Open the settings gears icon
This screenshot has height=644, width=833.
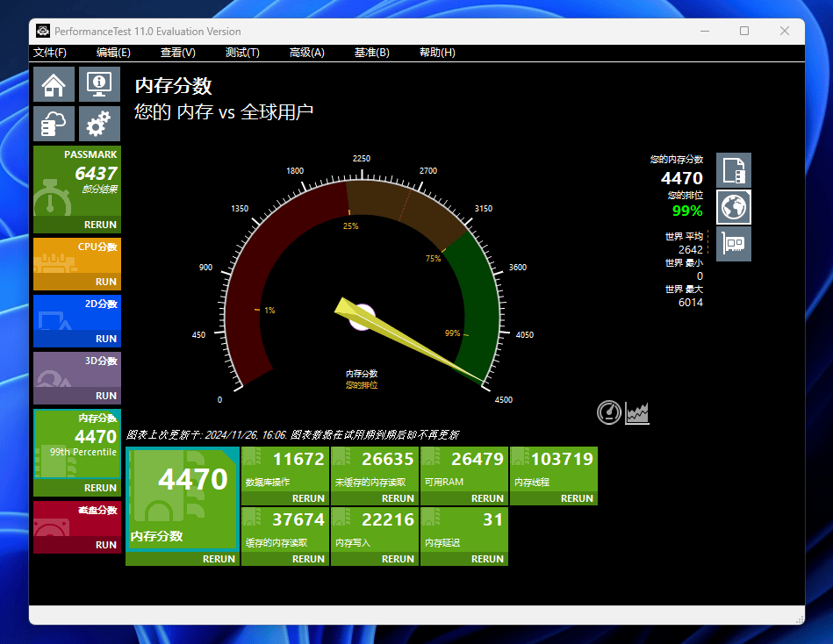pyautogui.click(x=99, y=123)
